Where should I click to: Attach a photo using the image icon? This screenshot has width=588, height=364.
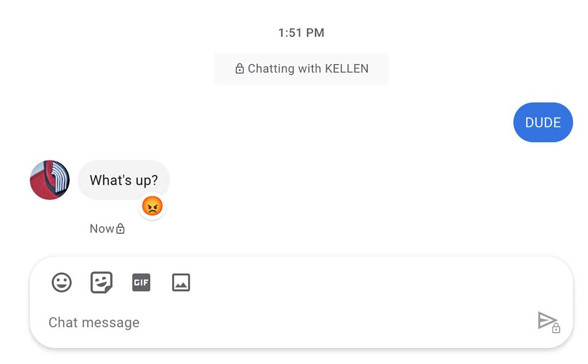click(181, 282)
